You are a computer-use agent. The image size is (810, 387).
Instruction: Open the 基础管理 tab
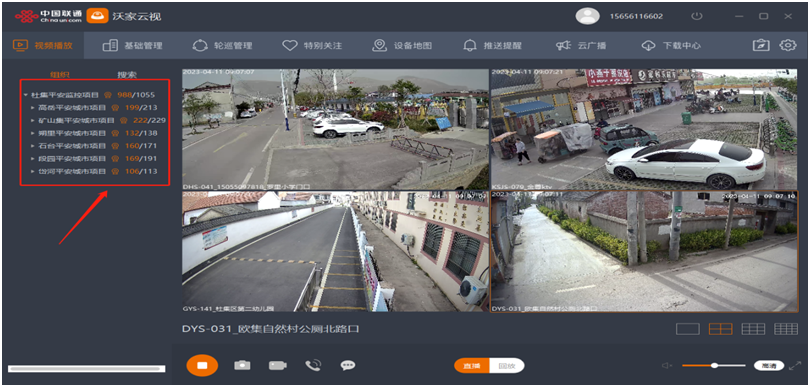pos(133,45)
